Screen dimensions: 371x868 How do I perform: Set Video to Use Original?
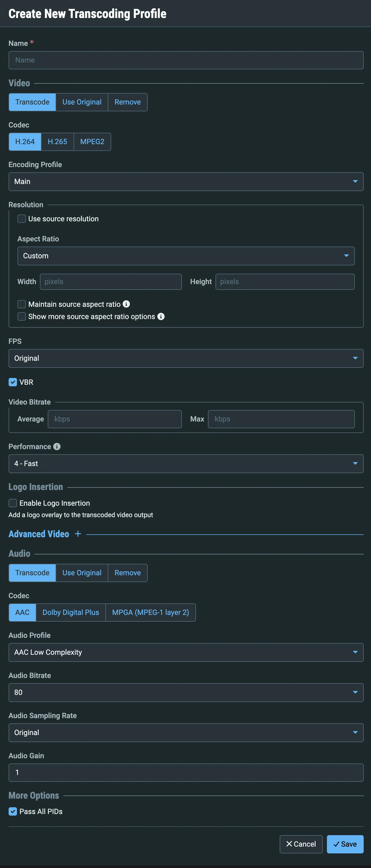tap(82, 102)
